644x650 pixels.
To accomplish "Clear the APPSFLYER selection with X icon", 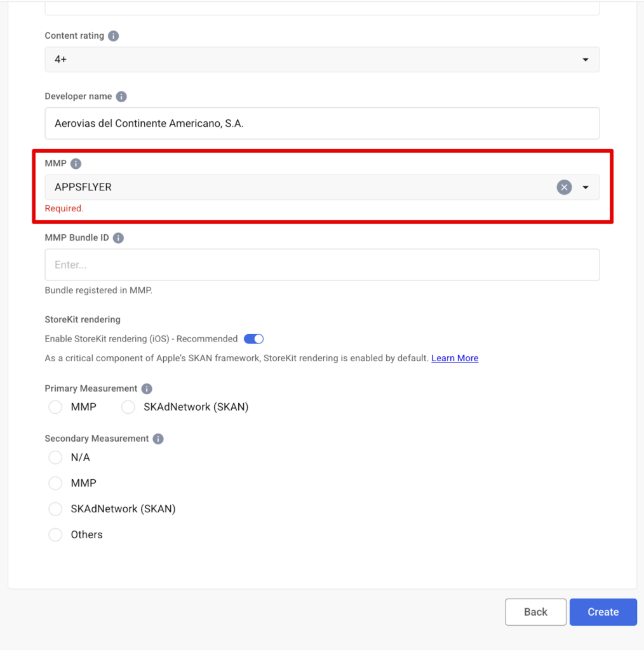I will click(564, 187).
